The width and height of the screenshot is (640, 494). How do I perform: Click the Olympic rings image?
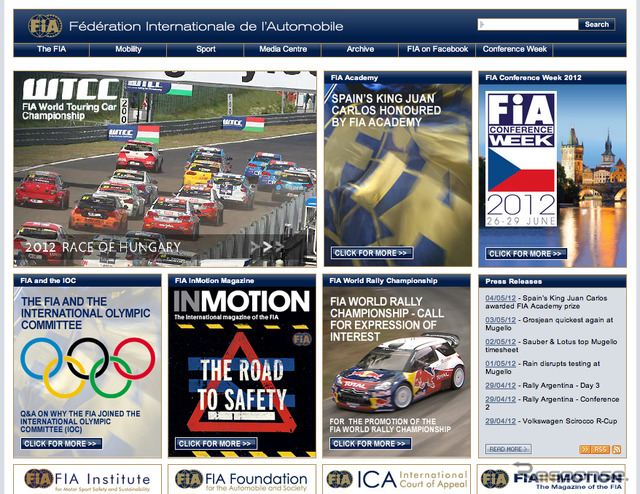(88, 367)
